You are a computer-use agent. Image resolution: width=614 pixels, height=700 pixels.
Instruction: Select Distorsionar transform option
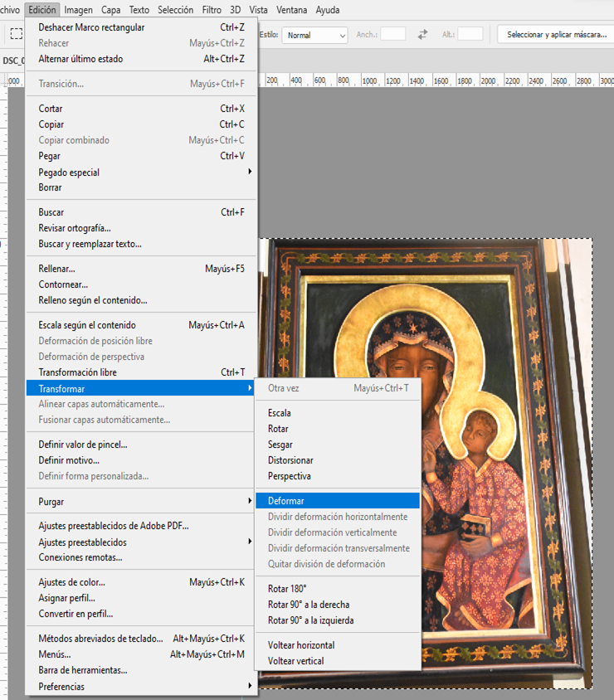click(338, 460)
